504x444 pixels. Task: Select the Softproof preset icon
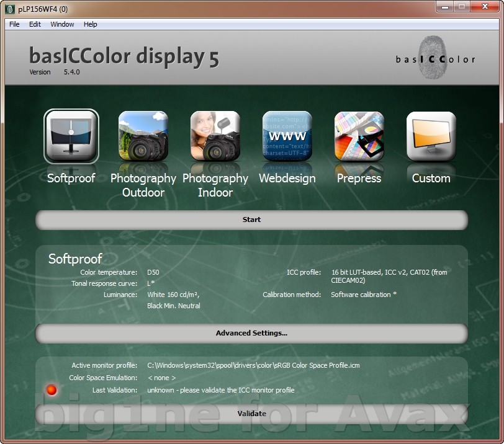(x=71, y=136)
